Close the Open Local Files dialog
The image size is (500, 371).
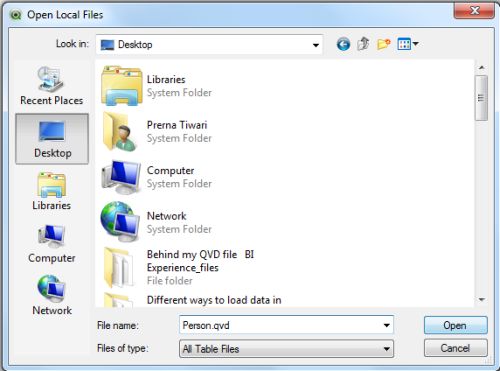pos(474,10)
